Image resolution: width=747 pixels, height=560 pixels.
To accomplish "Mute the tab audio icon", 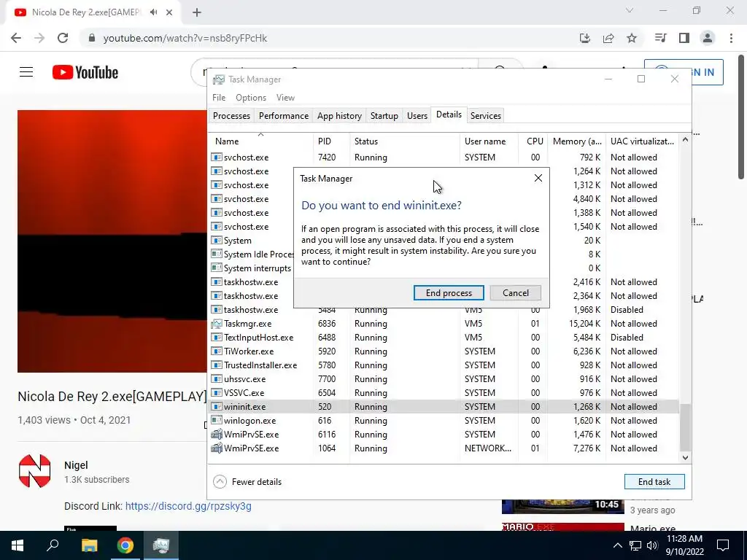I will [x=153, y=12].
